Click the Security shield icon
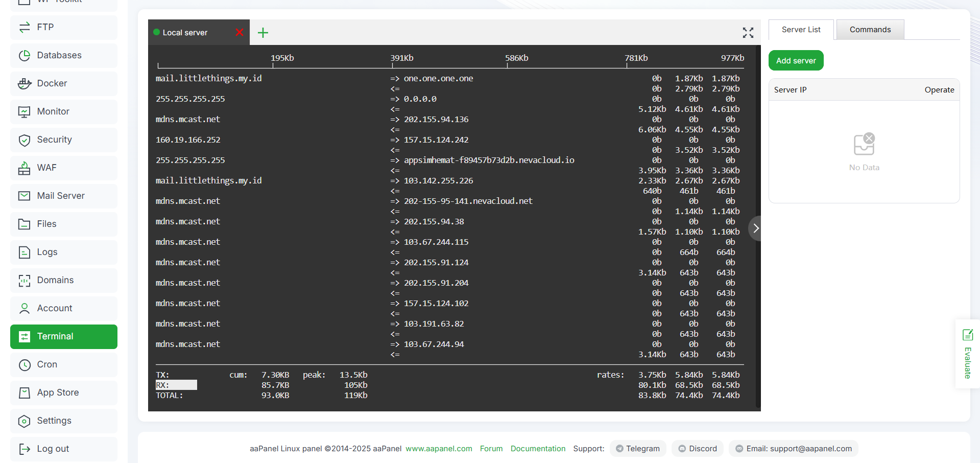Image resolution: width=980 pixels, height=463 pixels. pyautogui.click(x=25, y=140)
